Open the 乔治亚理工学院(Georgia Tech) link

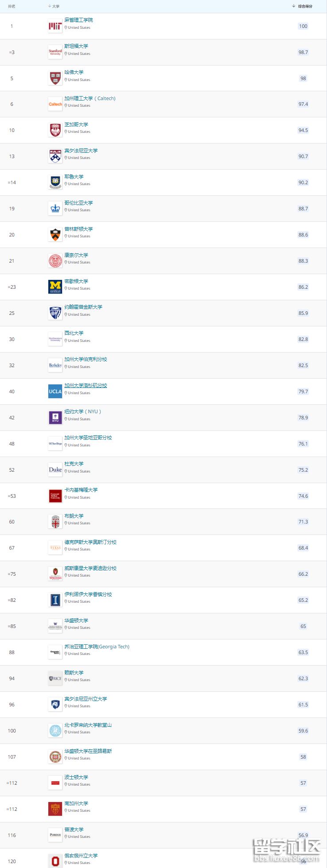pyautogui.click(x=97, y=647)
